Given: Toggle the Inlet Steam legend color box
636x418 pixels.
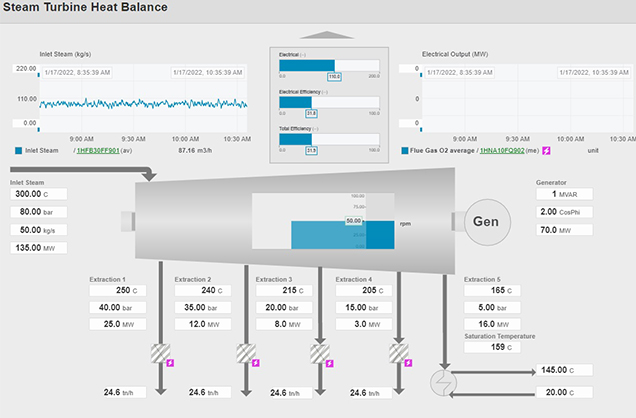Looking at the screenshot, I should point(18,151).
